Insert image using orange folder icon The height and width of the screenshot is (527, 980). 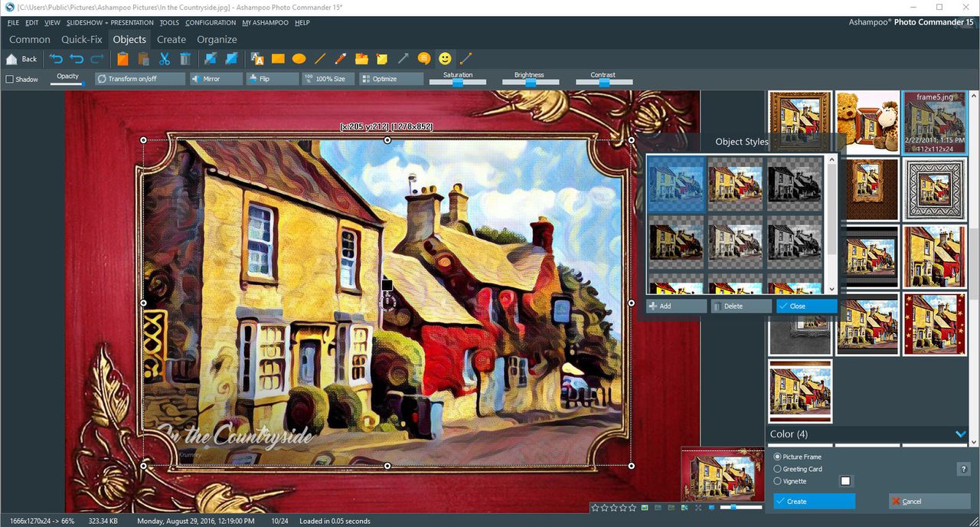[x=361, y=59]
